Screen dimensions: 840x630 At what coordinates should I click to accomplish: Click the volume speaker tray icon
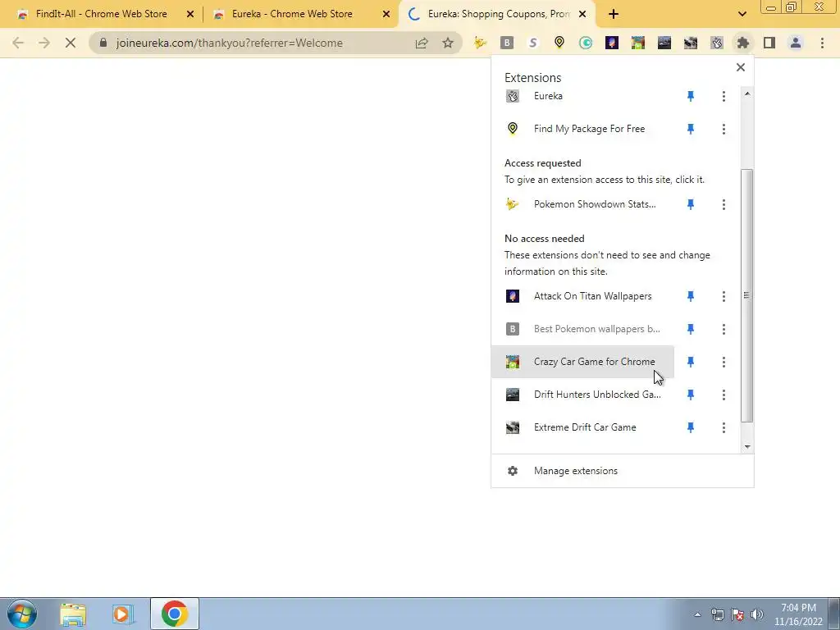pos(756,614)
